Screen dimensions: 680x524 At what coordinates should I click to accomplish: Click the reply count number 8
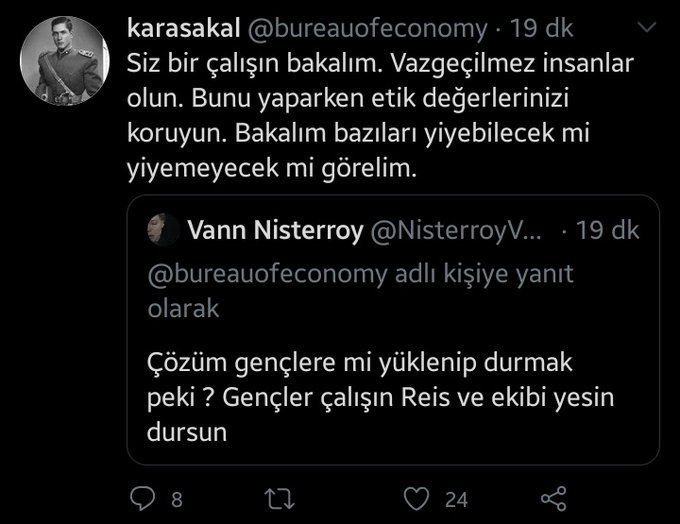pos(176,498)
